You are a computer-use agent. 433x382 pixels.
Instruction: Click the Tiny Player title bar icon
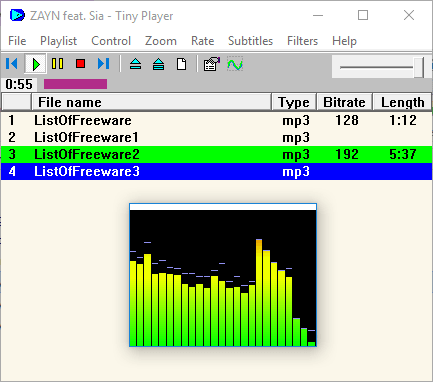(17, 15)
